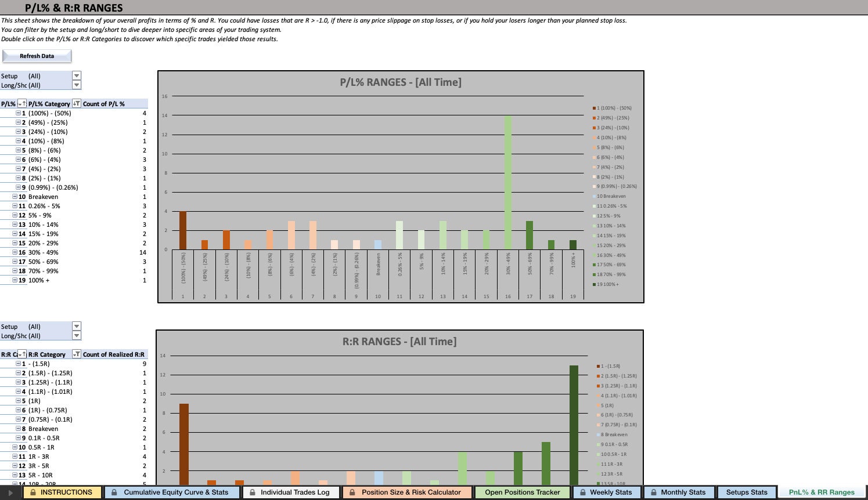Collapse the (100%) - (50%) category row
This screenshot has width=868, height=500.
click(x=18, y=113)
